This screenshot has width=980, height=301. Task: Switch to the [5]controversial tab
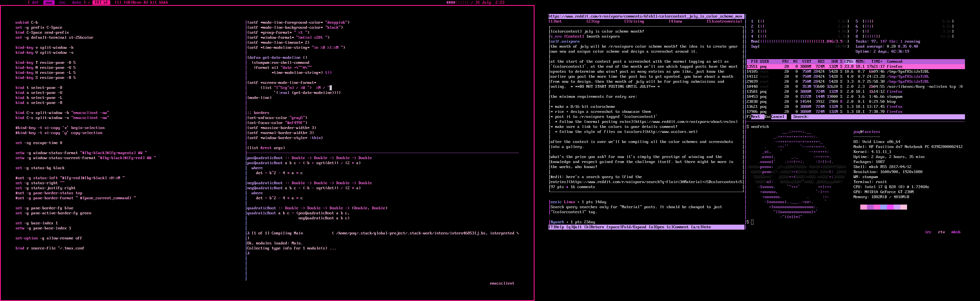tap(724, 22)
